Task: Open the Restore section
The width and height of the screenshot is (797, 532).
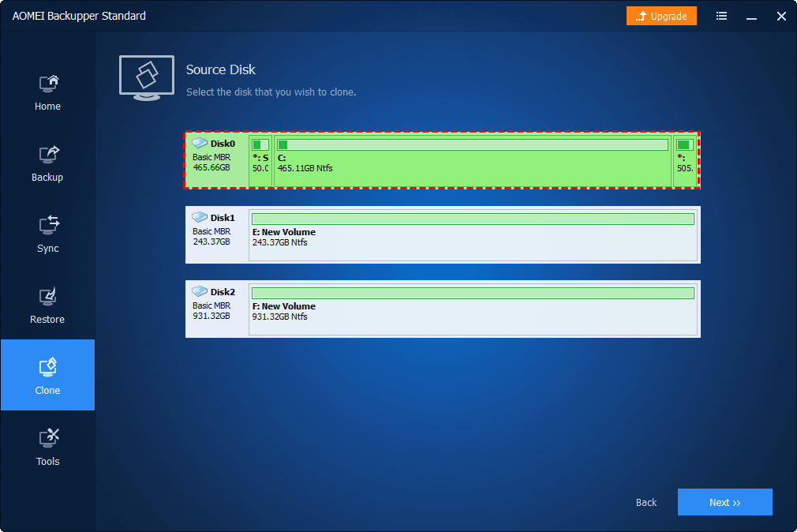Action: point(47,306)
